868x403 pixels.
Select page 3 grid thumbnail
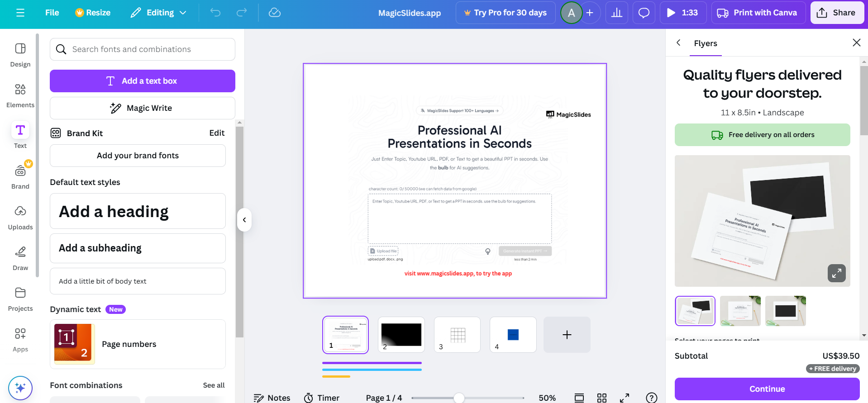457,335
